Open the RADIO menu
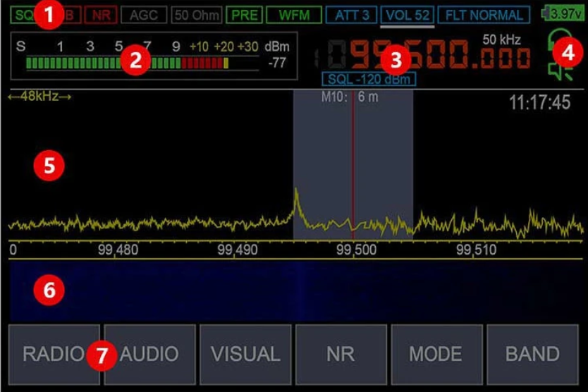The width and height of the screenshot is (588, 392). (54, 354)
